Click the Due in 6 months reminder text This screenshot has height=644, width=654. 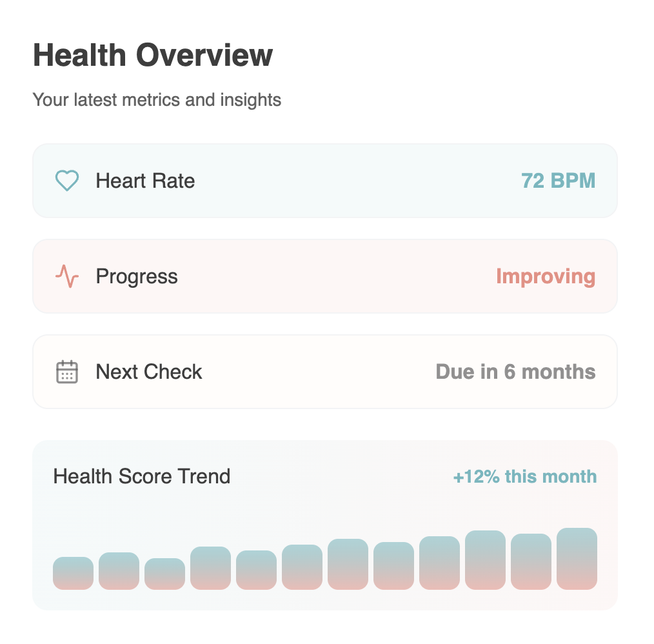click(x=515, y=372)
